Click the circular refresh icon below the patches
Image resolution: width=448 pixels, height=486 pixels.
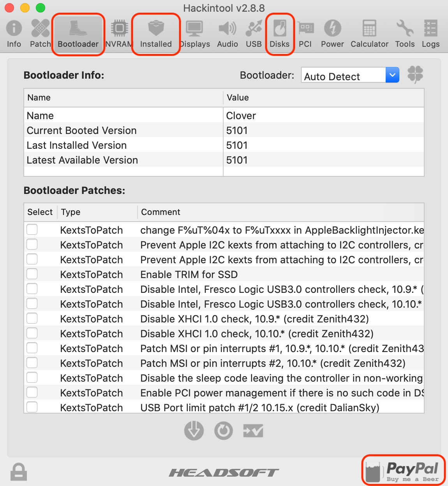(x=224, y=431)
